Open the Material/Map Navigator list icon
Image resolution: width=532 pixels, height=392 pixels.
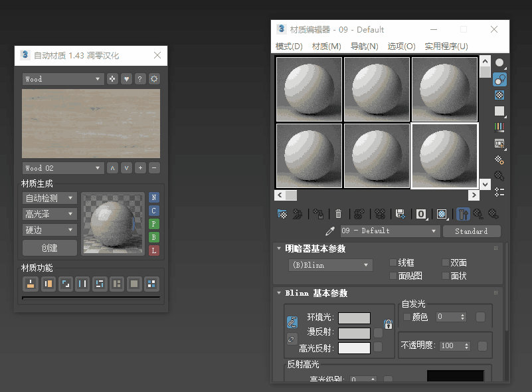click(499, 192)
